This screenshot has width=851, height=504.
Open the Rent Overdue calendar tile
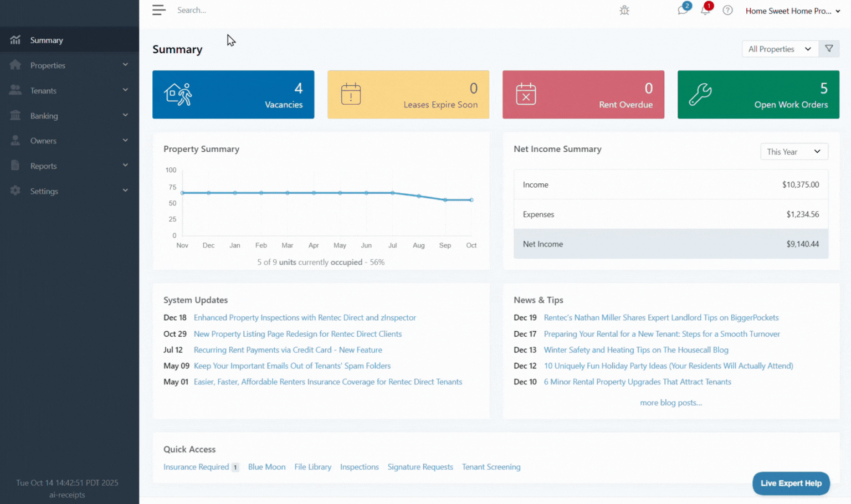pyautogui.click(x=583, y=94)
